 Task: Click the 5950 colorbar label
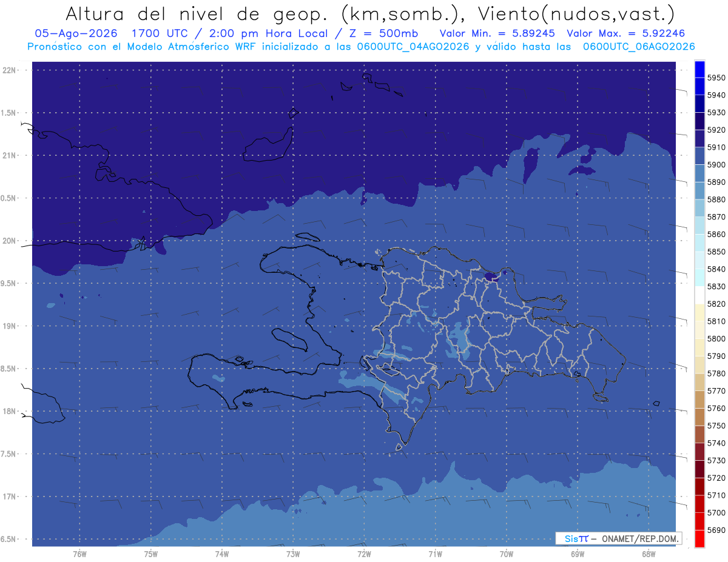[x=716, y=78]
